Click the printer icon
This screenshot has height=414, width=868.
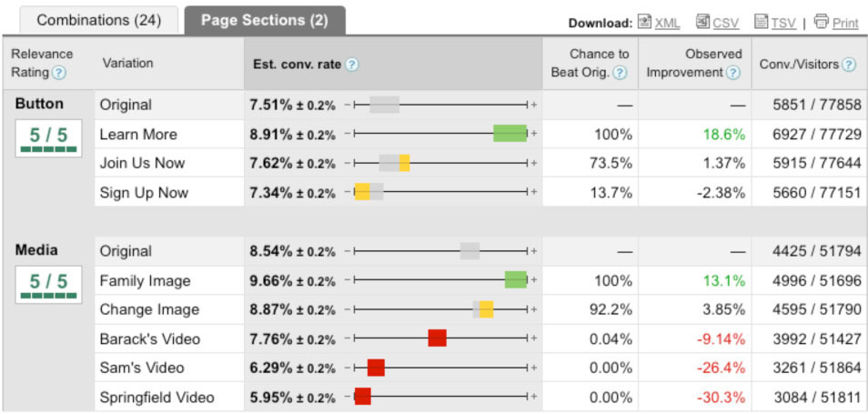tap(822, 21)
